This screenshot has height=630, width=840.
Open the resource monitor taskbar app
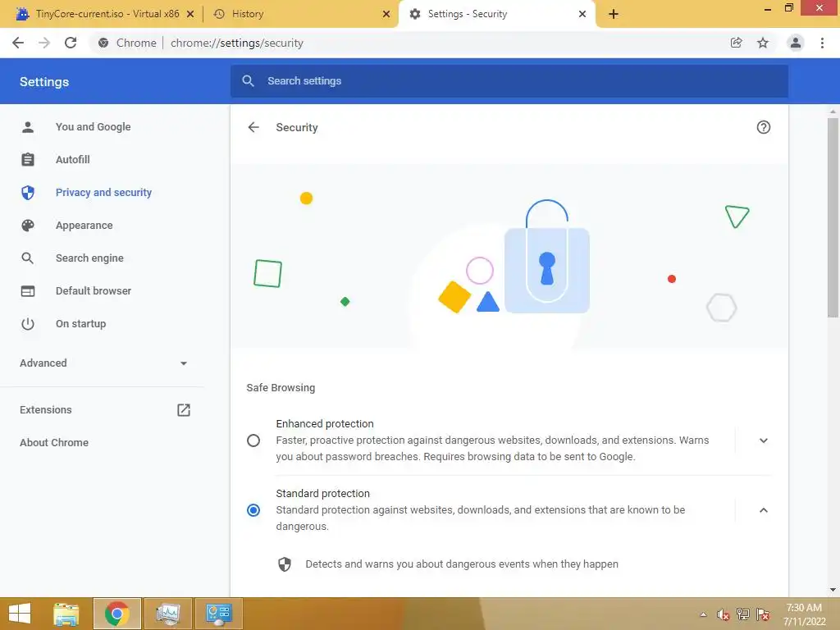168,614
